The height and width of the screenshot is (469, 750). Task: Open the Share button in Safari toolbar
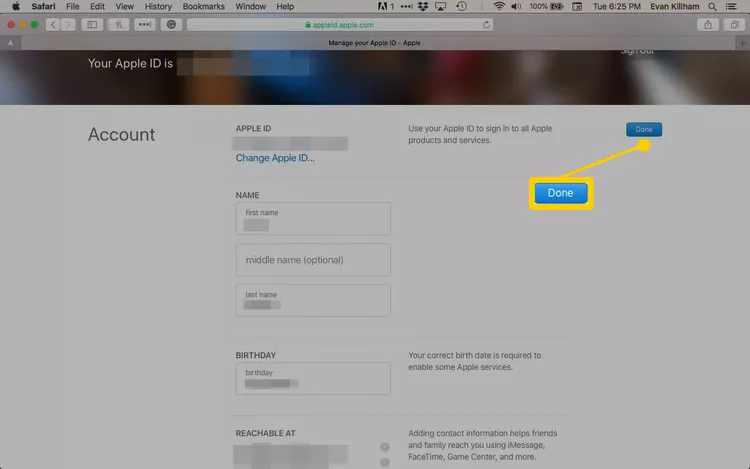[708, 24]
